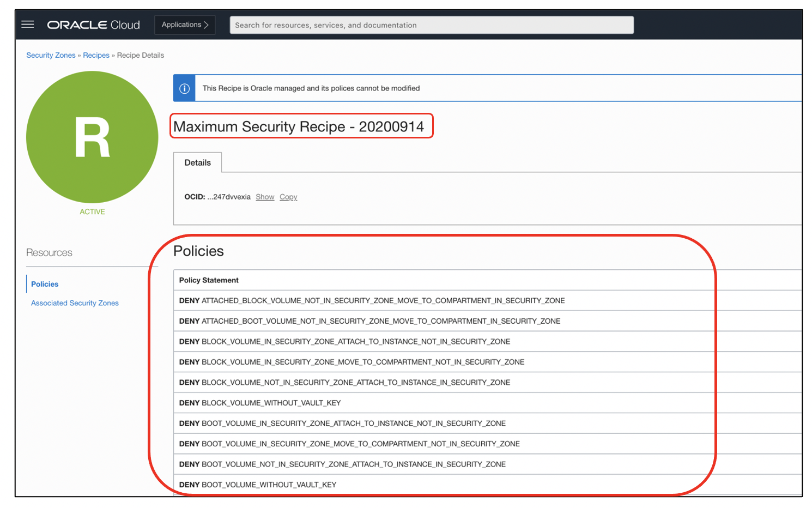This screenshot has width=812, height=508.
Task: Click the breadcrumb separator after Security Zones
Action: 79,55
